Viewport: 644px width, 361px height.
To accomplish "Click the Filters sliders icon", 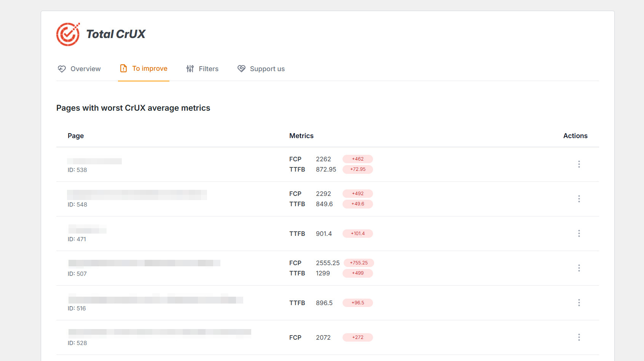I will coord(190,69).
